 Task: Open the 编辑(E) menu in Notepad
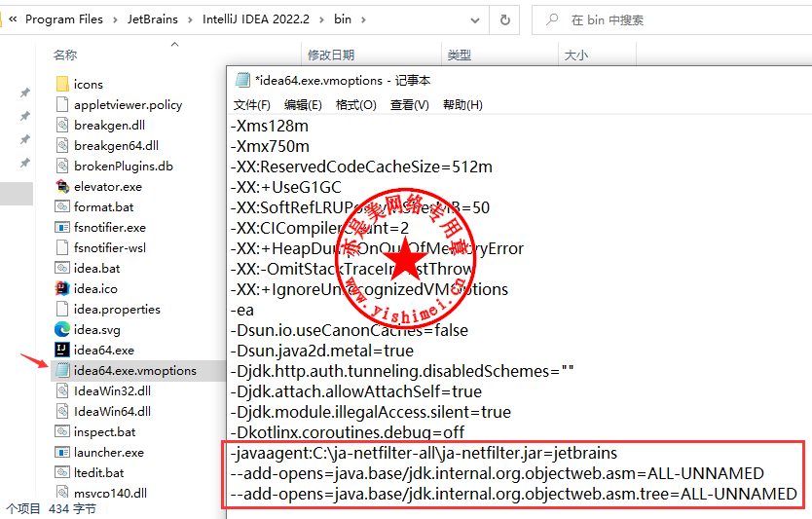(303, 105)
